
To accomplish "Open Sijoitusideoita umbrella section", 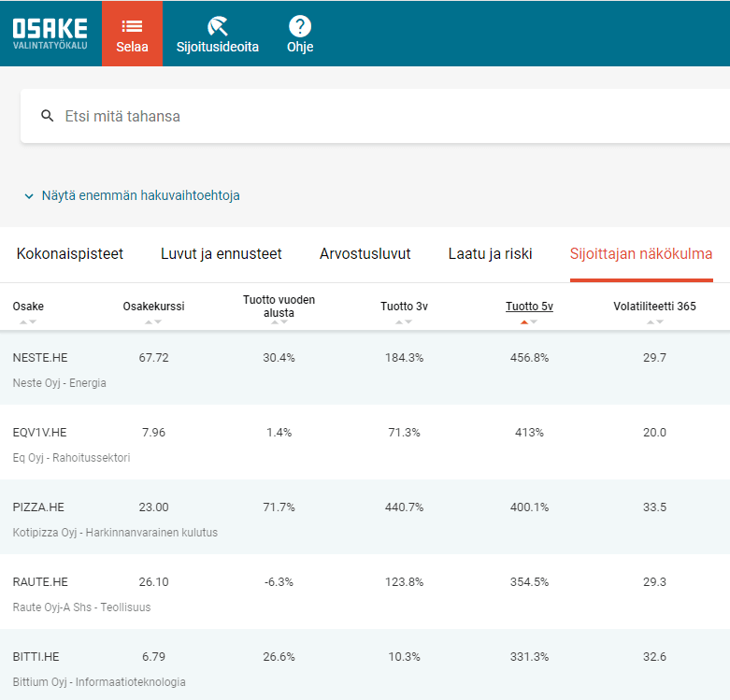I will [x=218, y=34].
